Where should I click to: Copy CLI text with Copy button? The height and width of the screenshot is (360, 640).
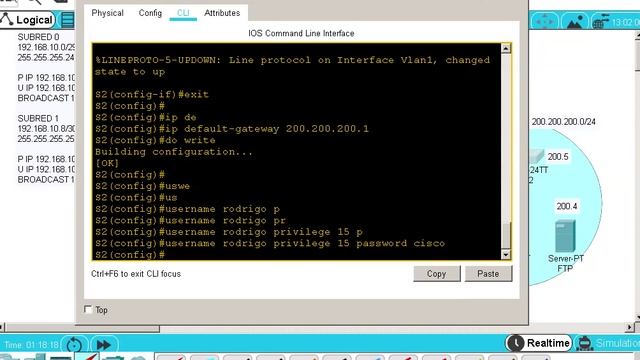point(437,274)
